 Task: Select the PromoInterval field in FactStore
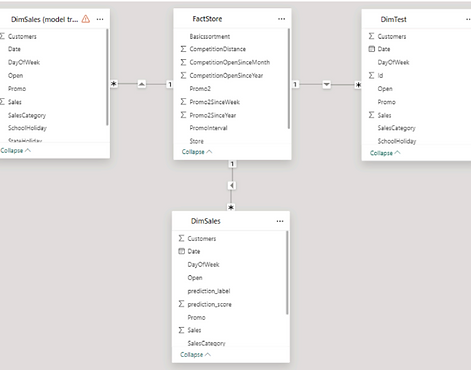click(x=208, y=128)
